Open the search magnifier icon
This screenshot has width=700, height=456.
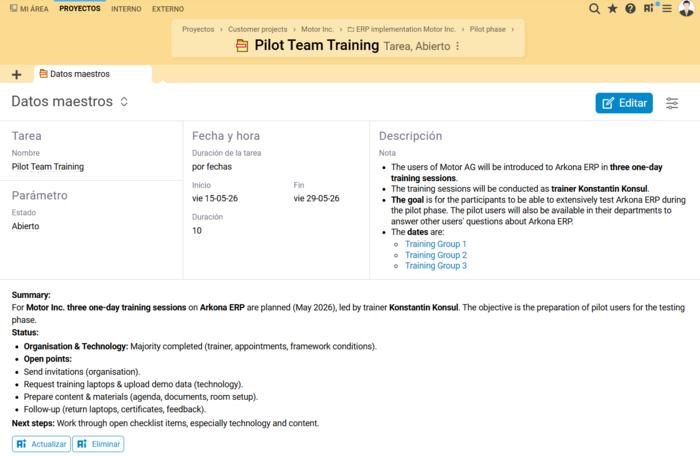pyautogui.click(x=594, y=8)
